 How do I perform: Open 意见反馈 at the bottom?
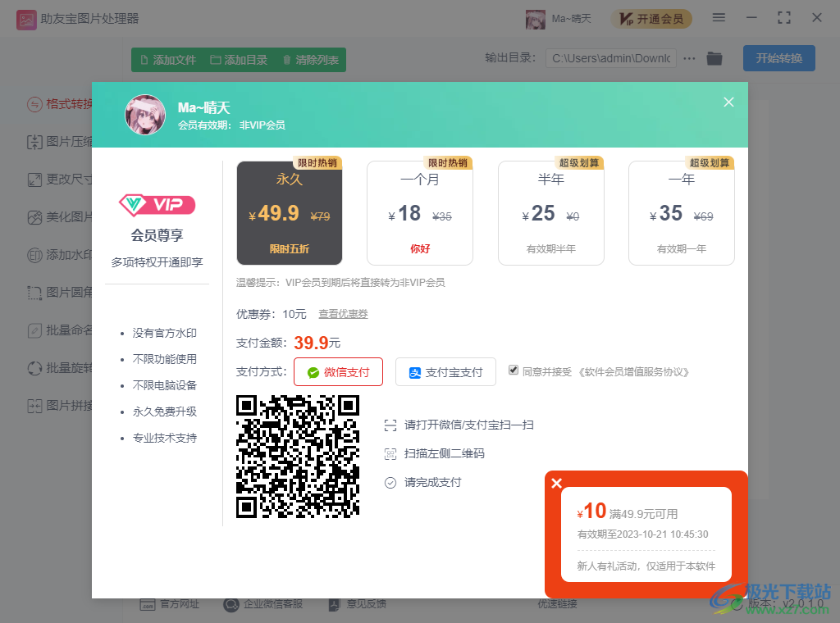point(357,604)
